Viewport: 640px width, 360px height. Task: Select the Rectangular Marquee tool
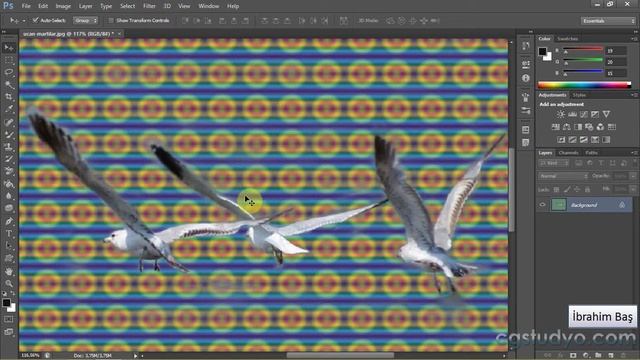pos(9,60)
